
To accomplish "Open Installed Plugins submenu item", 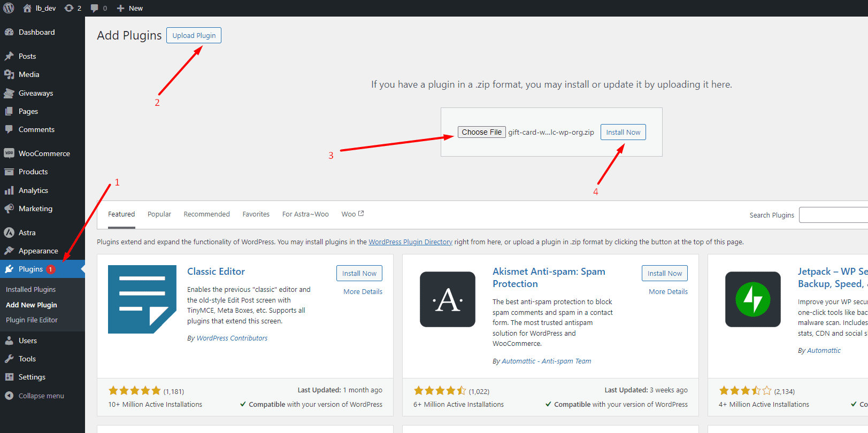I will click(30, 289).
